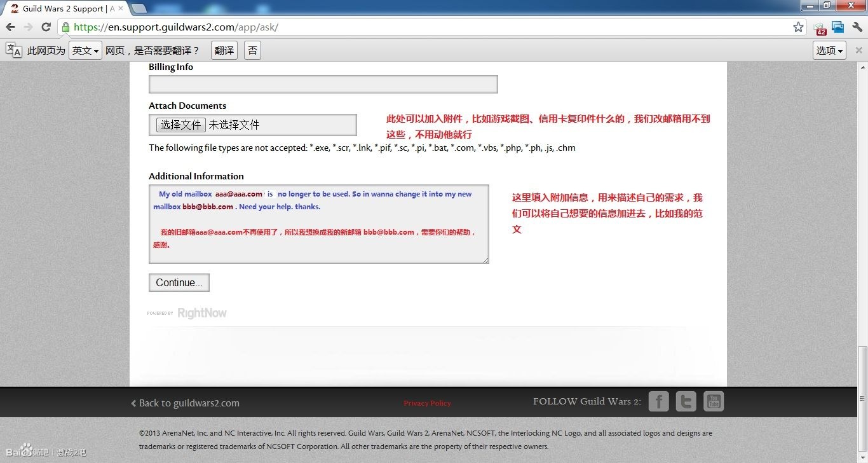Click the blue picture extension icon
The height and width of the screenshot is (463, 868).
tap(838, 27)
